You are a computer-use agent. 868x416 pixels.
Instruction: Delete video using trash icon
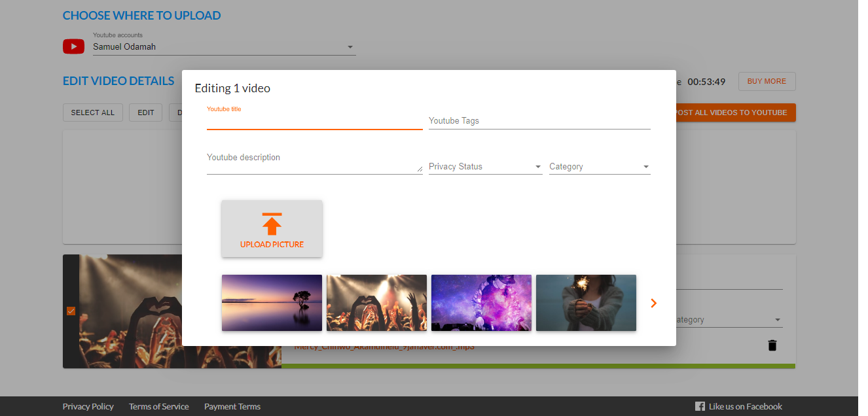point(772,345)
